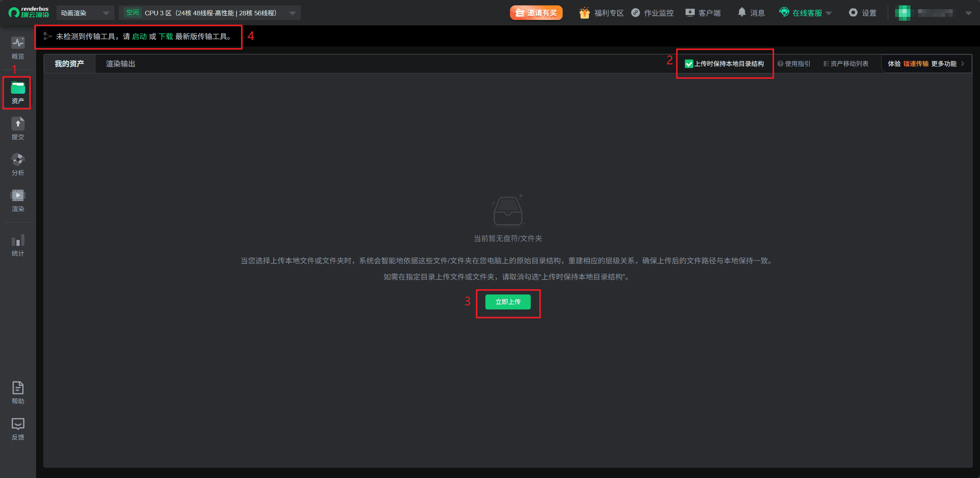Expand the 动画渲染 dropdown
This screenshot has height=478, width=980.
coord(85,13)
